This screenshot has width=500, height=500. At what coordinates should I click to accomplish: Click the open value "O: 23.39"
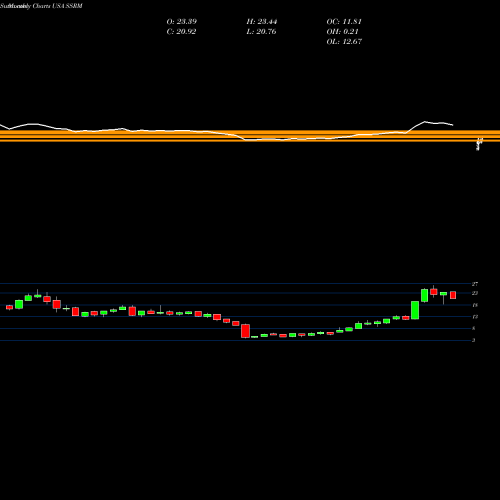[x=182, y=22]
